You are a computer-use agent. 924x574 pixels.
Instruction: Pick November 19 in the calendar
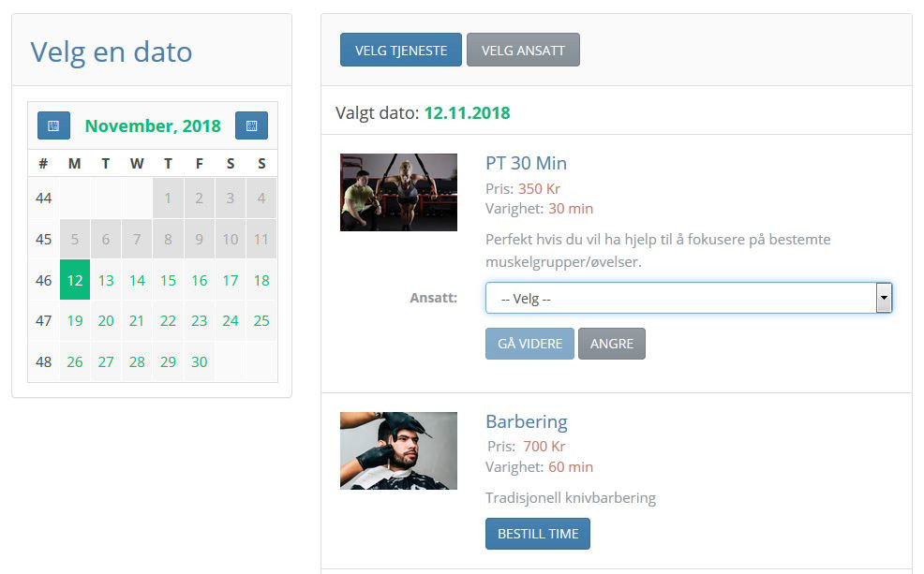point(75,320)
